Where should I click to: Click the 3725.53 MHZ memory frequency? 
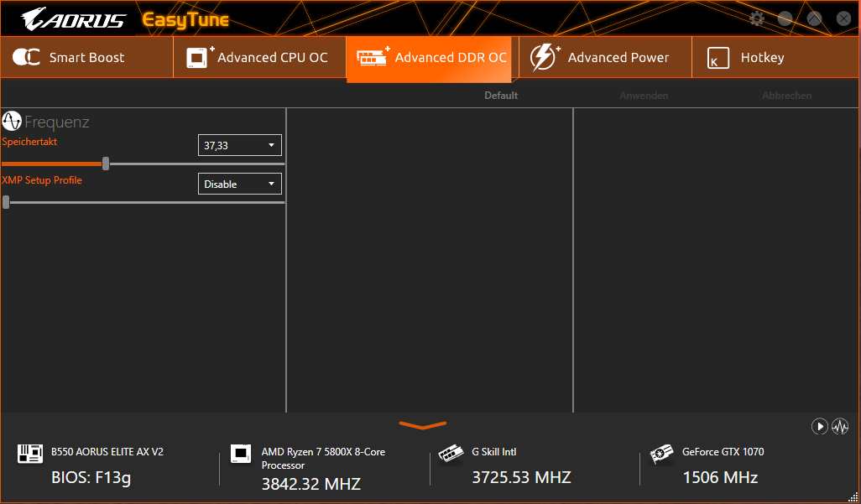[x=521, y=477]
